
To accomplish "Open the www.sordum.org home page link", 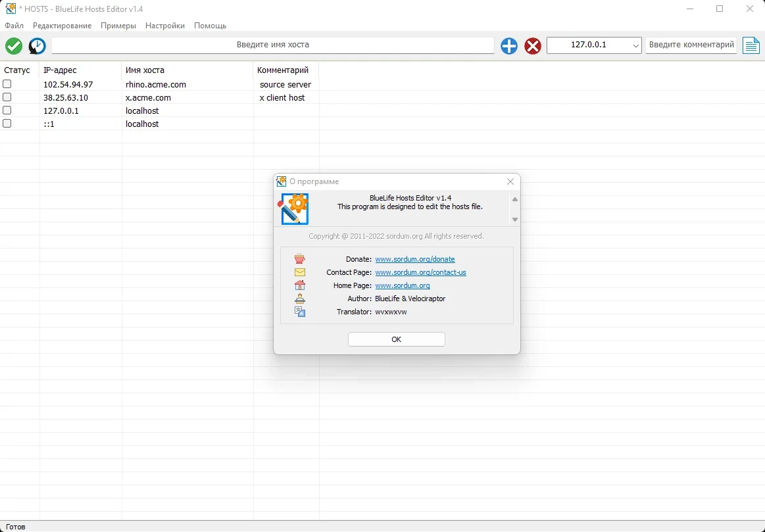I will coord(403,285).
